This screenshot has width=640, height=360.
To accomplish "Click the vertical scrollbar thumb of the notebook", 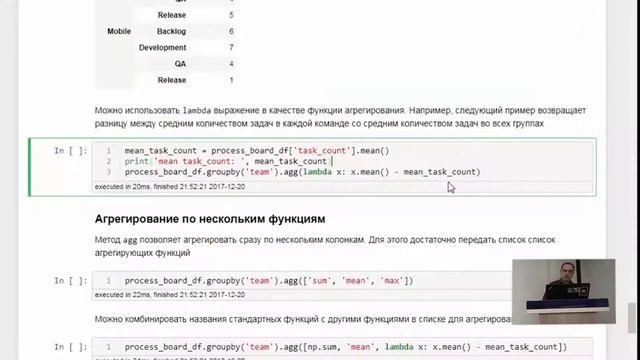I will [x=632, y=318].
